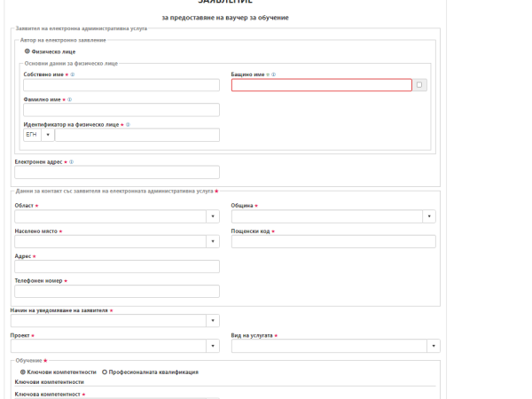Click the 'Обучение' section legend
532x399 pixels.
29,361
